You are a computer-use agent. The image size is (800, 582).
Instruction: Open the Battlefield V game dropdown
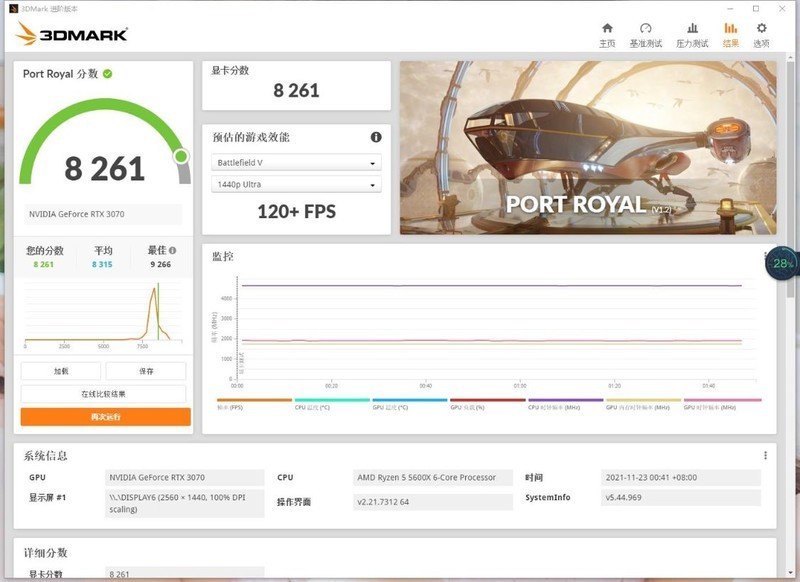pos(296,163)
